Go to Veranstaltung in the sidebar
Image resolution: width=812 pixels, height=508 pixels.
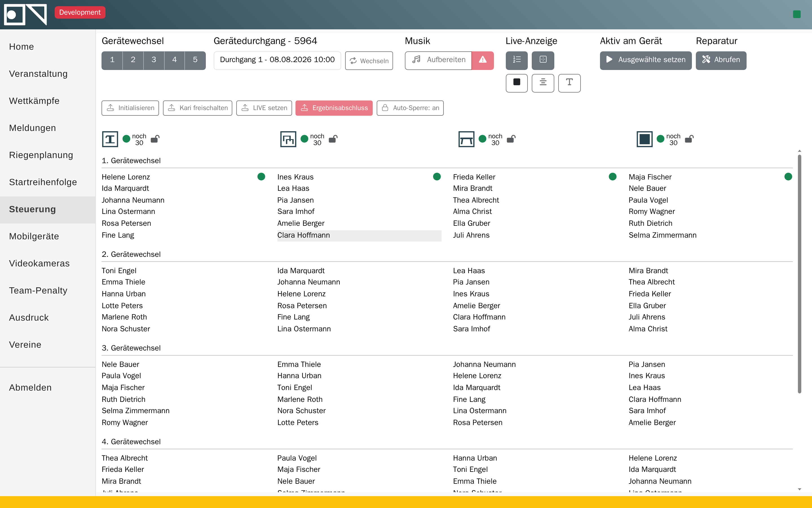pyautogui.click(x=48, y=74)
